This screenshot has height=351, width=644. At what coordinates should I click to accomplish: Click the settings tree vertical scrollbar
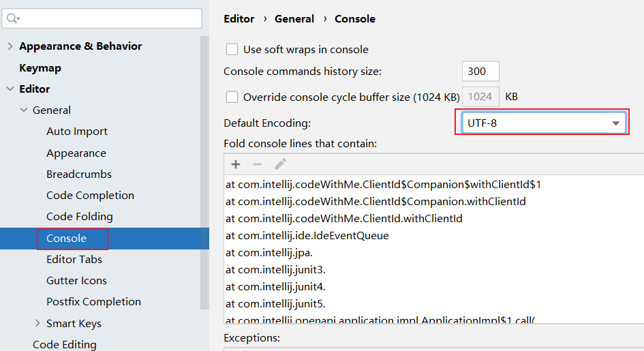[x=204, y=172]
